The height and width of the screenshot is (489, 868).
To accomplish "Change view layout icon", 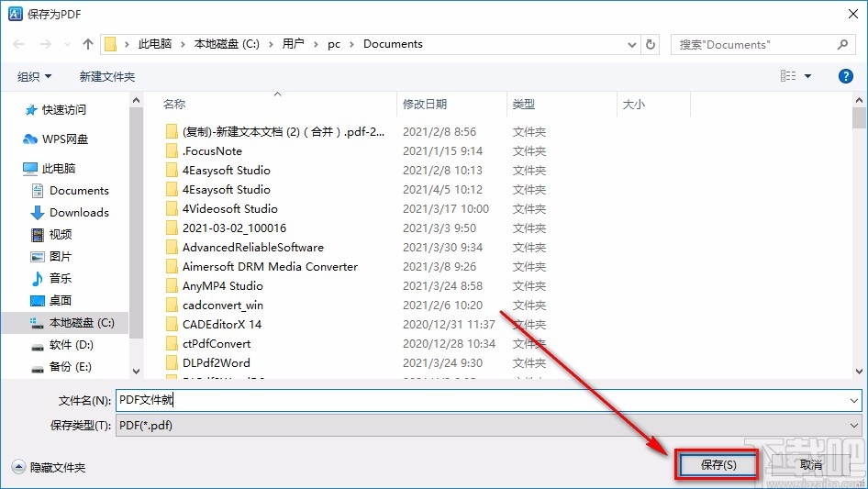I will click(788, 76).
